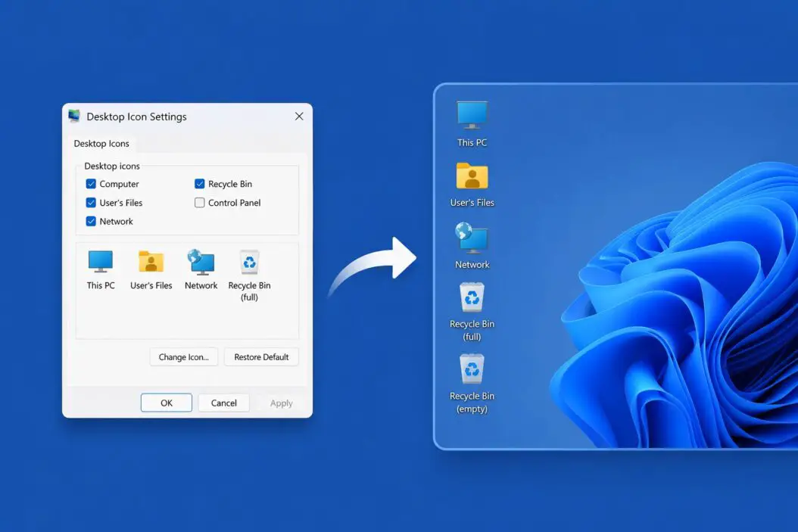Click the Desktop Icon Settings title bar icon
Screen dimensions: 798x532
[74, 116]
